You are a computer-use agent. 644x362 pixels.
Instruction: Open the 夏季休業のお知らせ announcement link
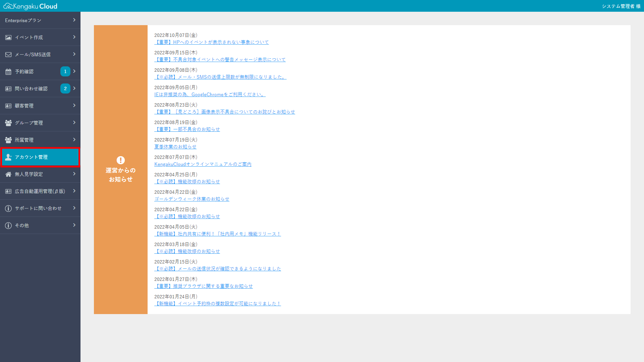point(175,146)
